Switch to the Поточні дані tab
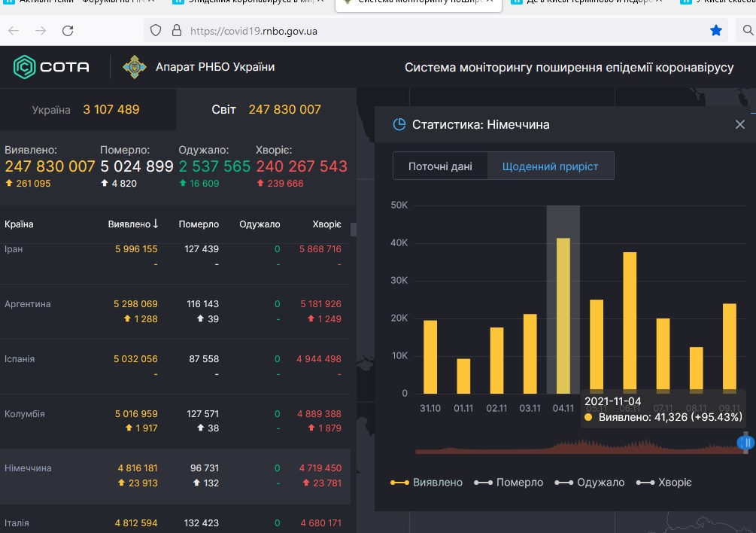 pyautogui.click(x=440, y=166)
